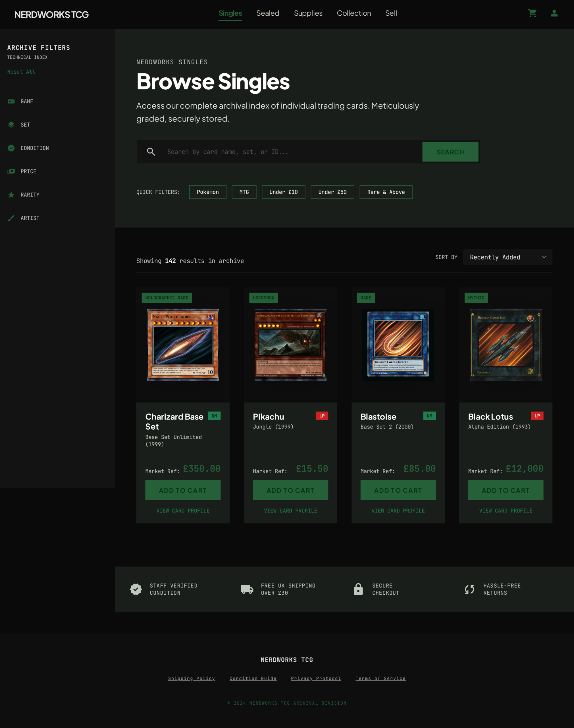
Task: Click the user account icon
Action: click(554, 13)
